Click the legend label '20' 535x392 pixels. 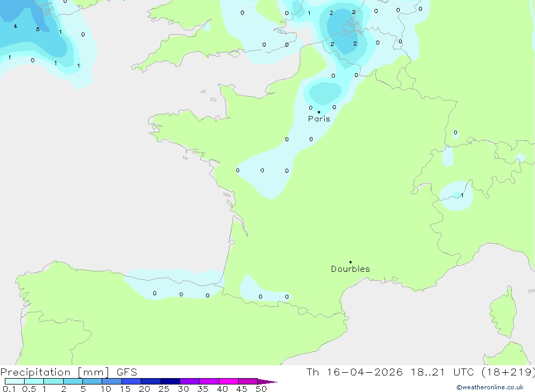click(144, 389)
